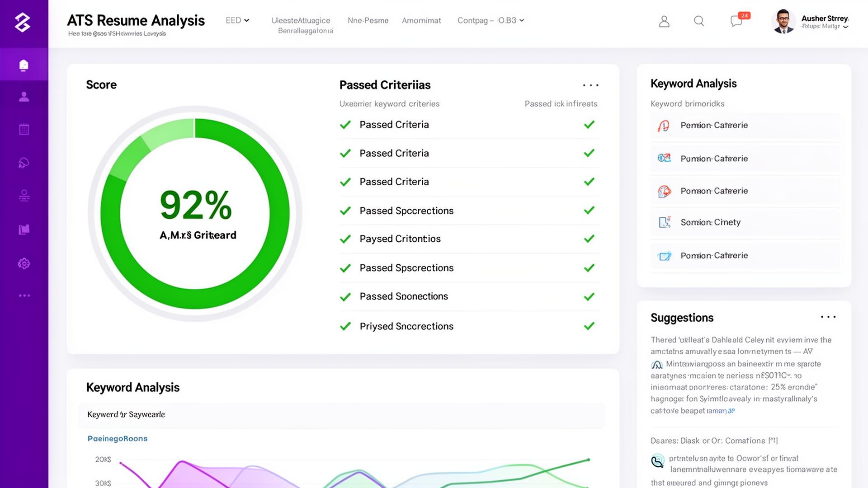This screenshot has width=868, height=488.
Task: Click the Keyword br Saywearle field
Action: coord(342,415)
